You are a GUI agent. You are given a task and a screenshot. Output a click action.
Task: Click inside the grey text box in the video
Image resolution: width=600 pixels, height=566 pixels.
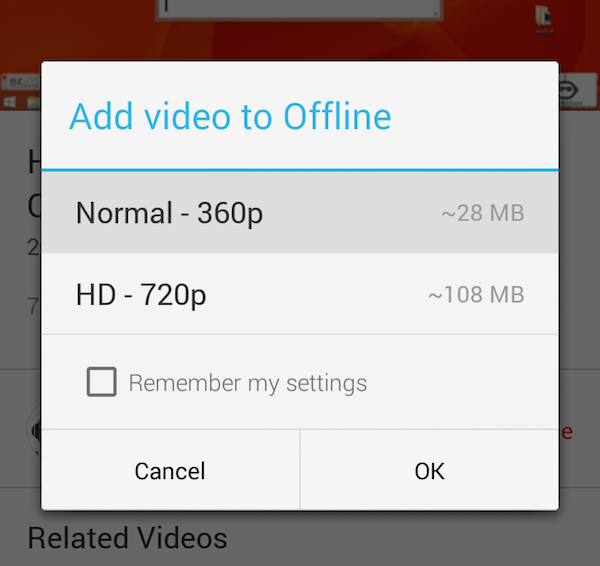tap(299, 8)
